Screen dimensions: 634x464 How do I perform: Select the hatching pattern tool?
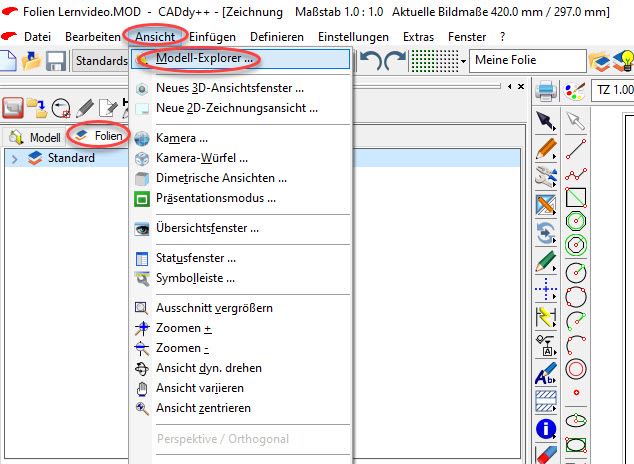(x=546, y=401)
